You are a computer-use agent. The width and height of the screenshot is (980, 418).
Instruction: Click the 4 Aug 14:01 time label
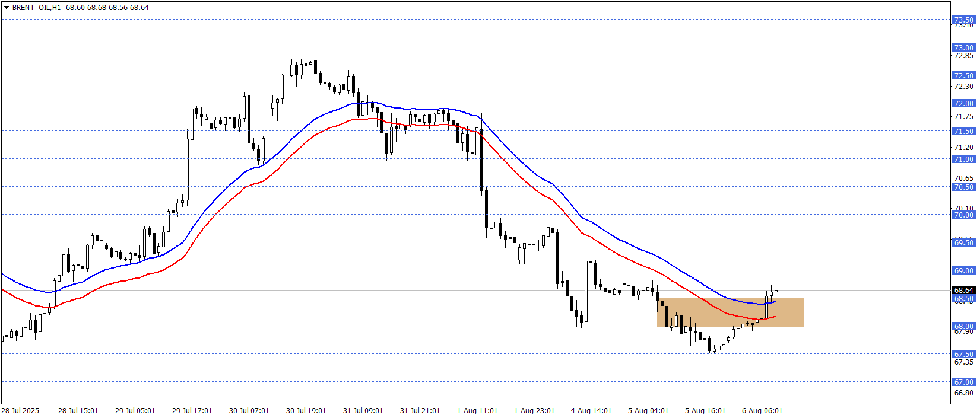591,410
